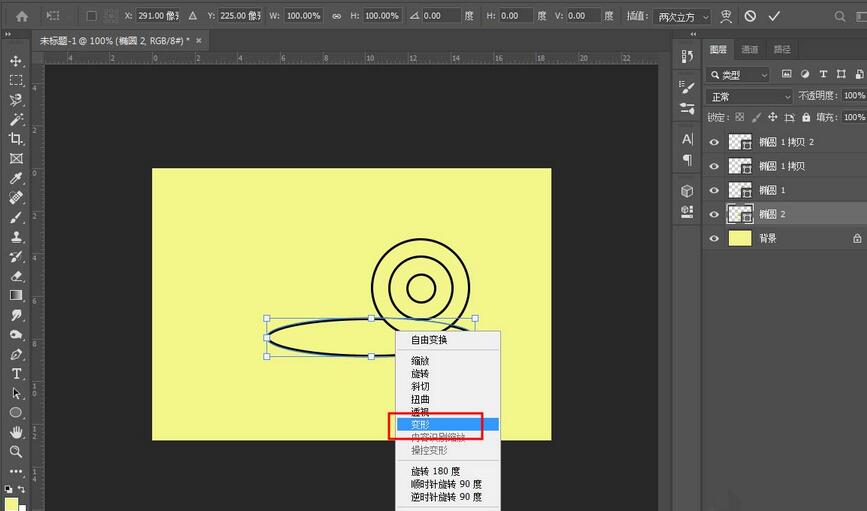The height and width of the screenshot is (511, 867).
Task: Open the 插值 interpolation dropdown
Action: point(682,16)
